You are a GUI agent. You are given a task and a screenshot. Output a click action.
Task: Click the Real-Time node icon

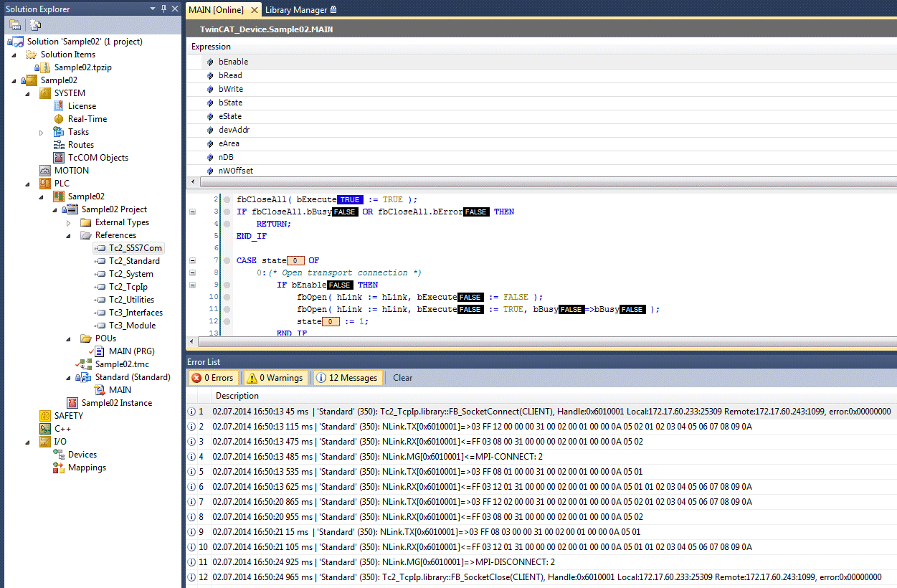59,119
